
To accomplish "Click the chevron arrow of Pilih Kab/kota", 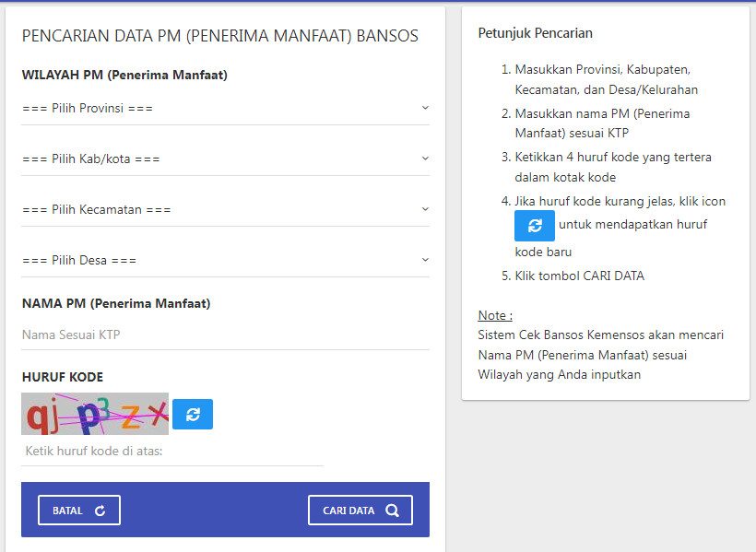I will [425, 159].
